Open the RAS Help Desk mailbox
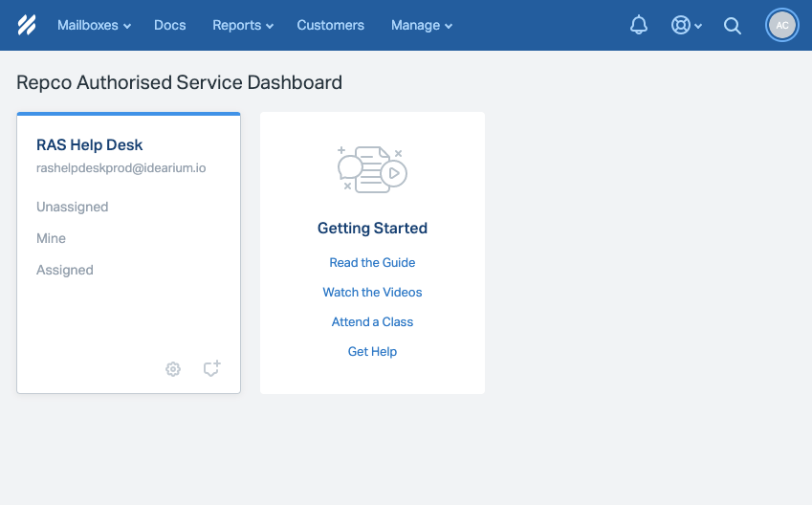This screenshot has height=505, width=812. point(89,145)
